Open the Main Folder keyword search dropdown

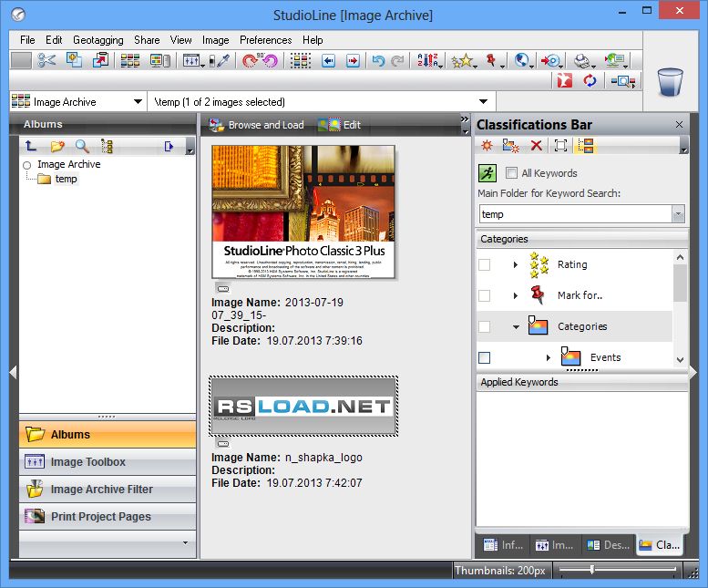(x=678, y=214)
